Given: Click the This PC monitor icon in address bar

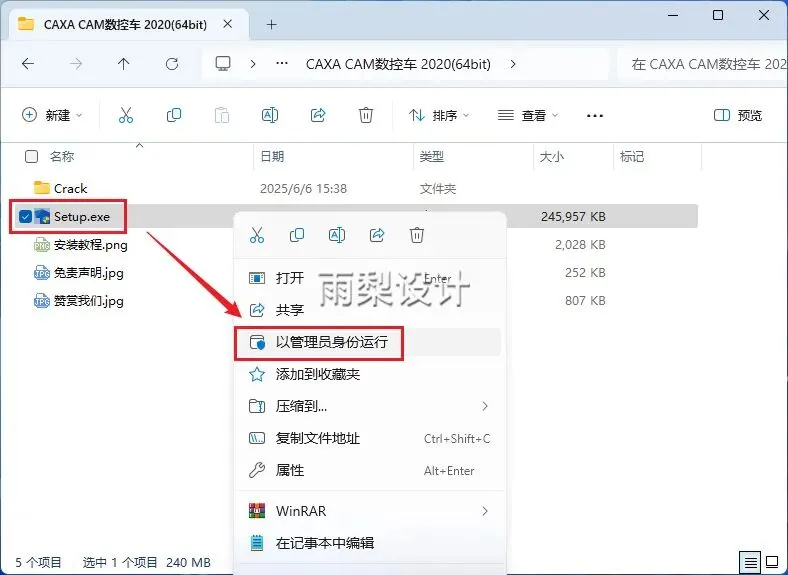Looking at the screenshot, I should point(223,64).
